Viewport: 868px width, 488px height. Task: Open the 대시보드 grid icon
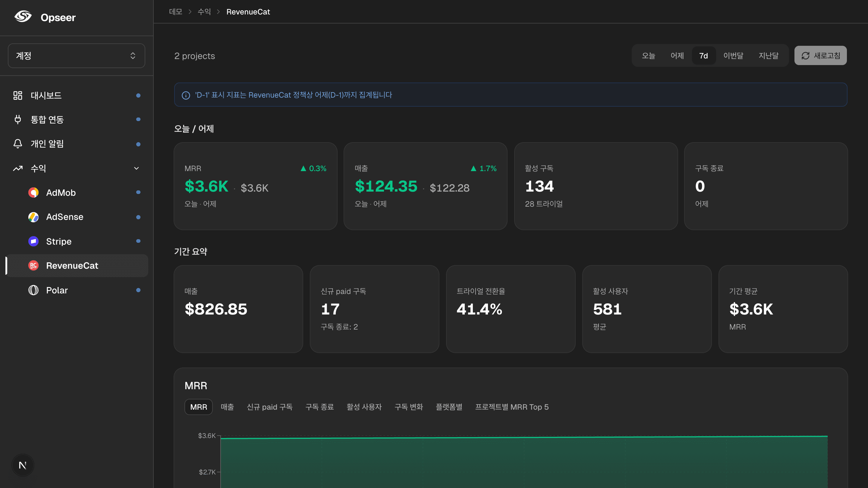tap(17, 95)
